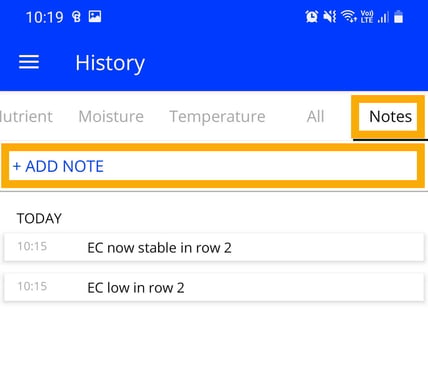
Task: Open the hamburger navigation menu
Action: [x=29, y=62]
